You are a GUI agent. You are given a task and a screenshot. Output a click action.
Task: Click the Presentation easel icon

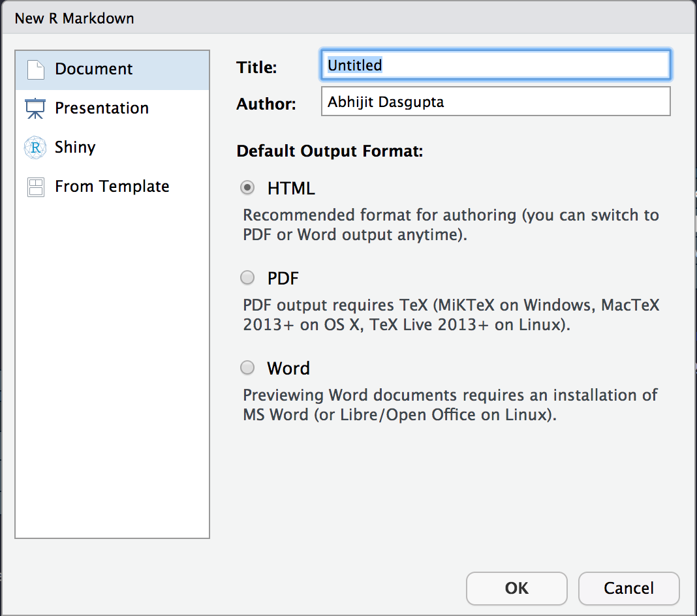(35, 109)
